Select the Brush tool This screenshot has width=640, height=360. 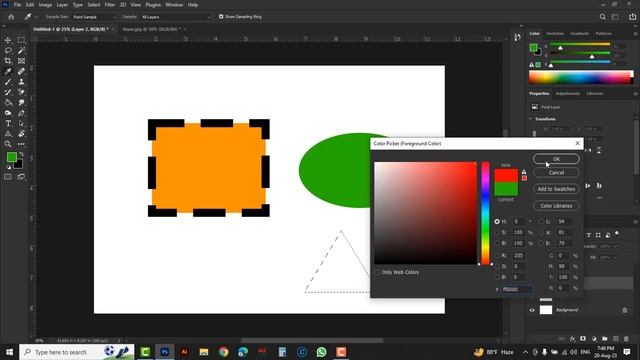8,82
